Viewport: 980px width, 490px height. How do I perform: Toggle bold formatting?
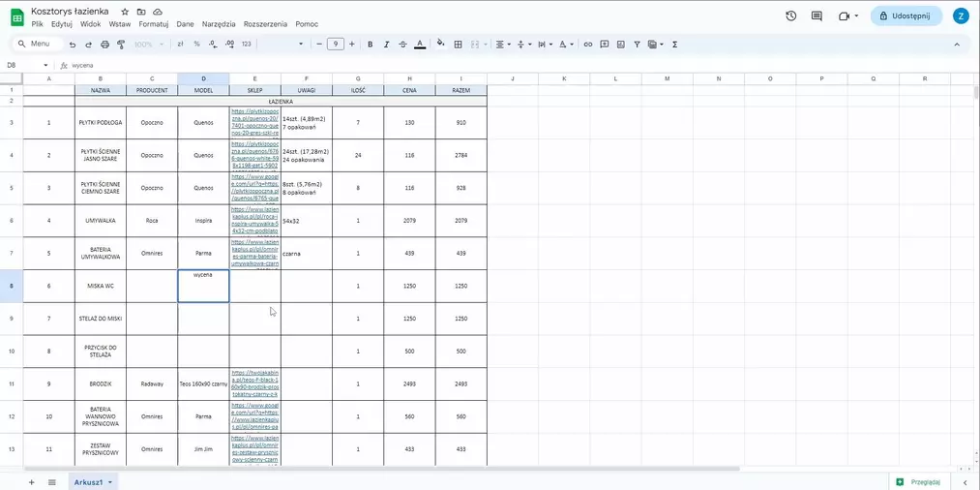pyautogui.click(x=370, y=45)
